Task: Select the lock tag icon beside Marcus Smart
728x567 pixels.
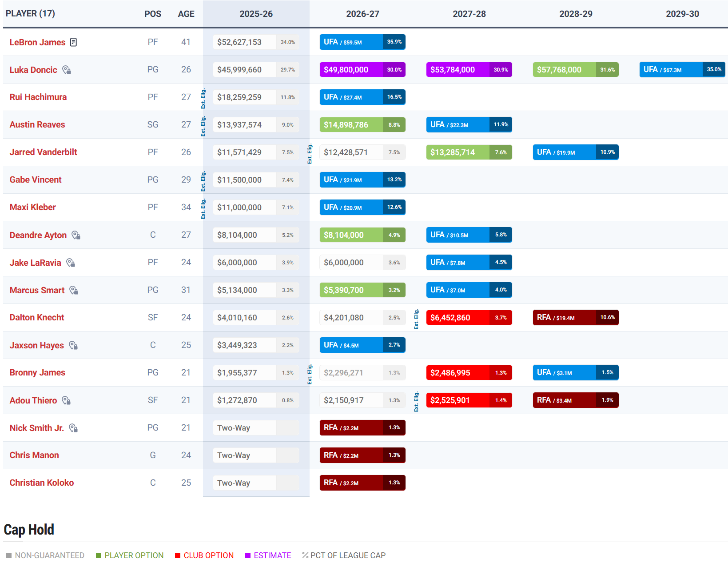Action: pos(74,290)
